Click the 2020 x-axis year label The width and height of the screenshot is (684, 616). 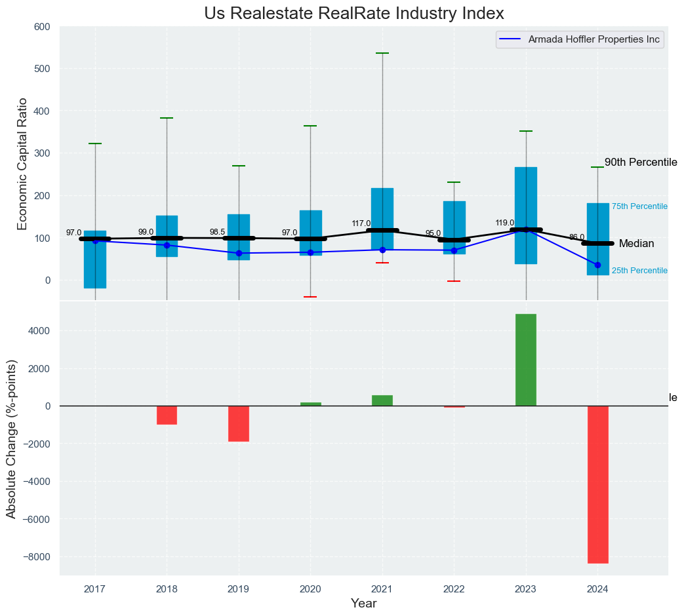(310, 589)
